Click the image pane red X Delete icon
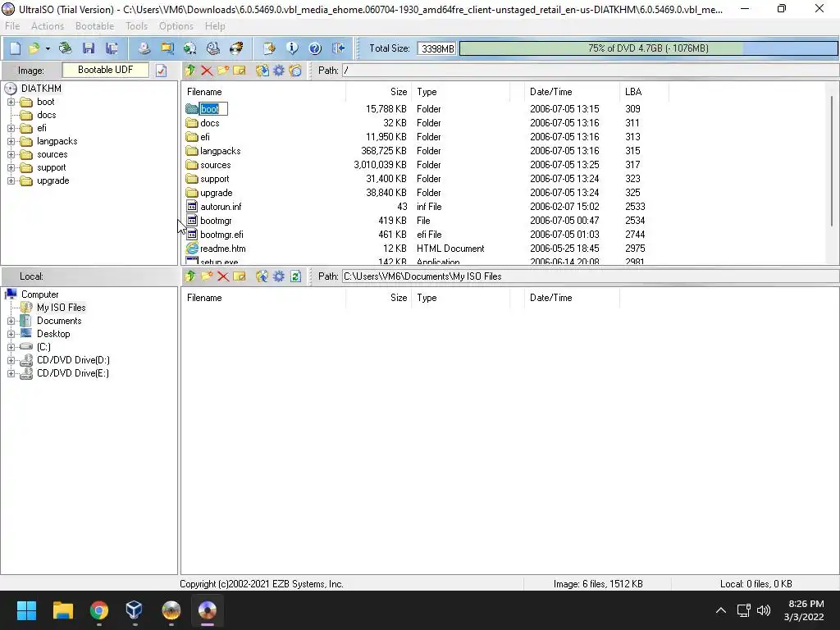Image resolution: width=840 pixels, height=630 pixels. tap(207, 71)
